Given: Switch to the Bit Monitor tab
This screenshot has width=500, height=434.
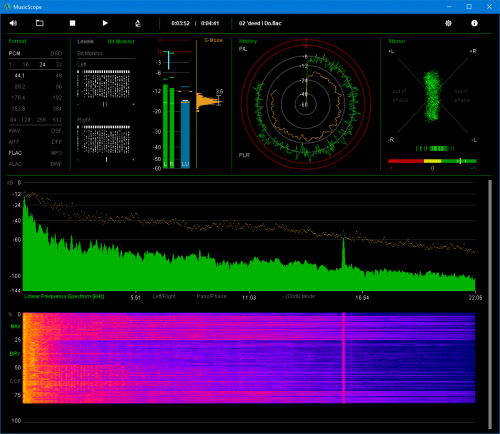Looking at the screenshot, I should (x=121, y=41).
